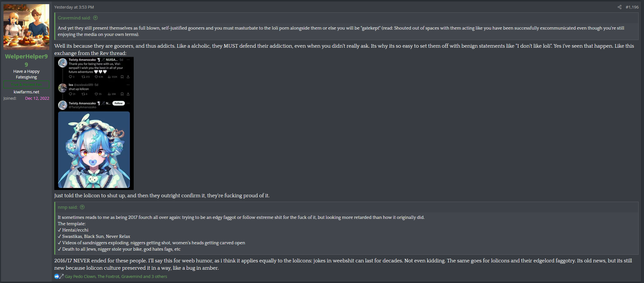Click the three-dot menu on lea's tweet

point(128,85)
